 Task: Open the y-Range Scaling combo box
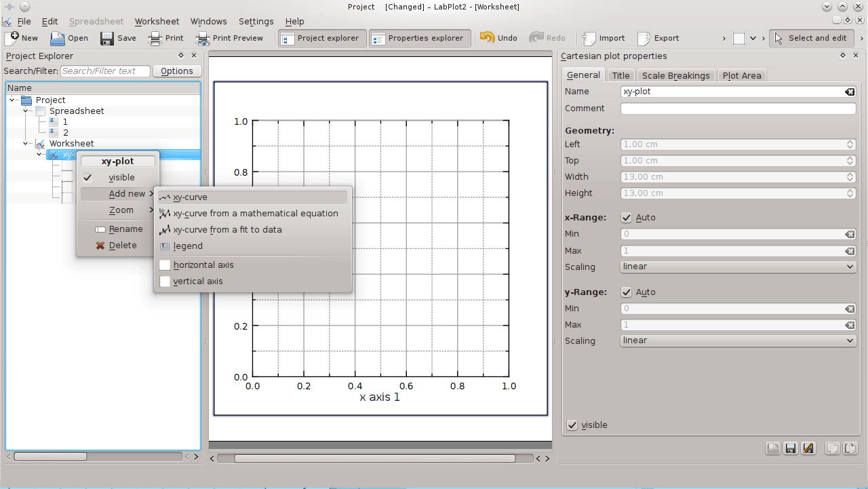pyautogui.click(x=738, y=341)
